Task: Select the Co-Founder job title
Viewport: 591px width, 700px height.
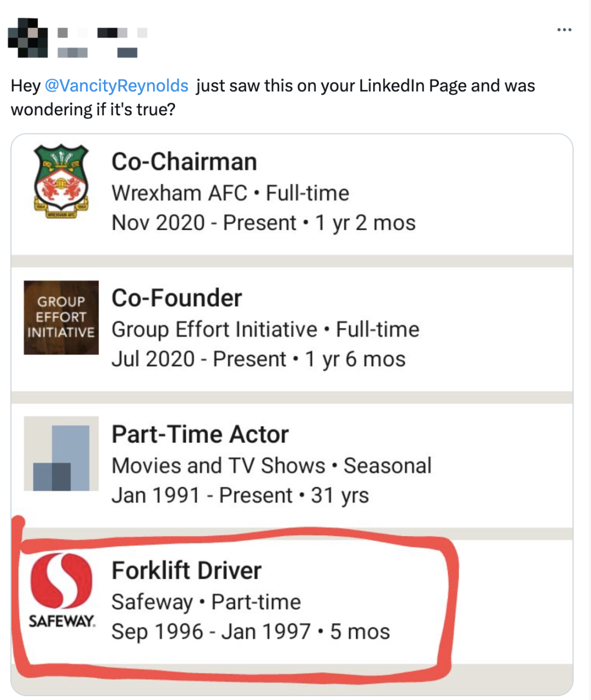Action: point(177,298)
